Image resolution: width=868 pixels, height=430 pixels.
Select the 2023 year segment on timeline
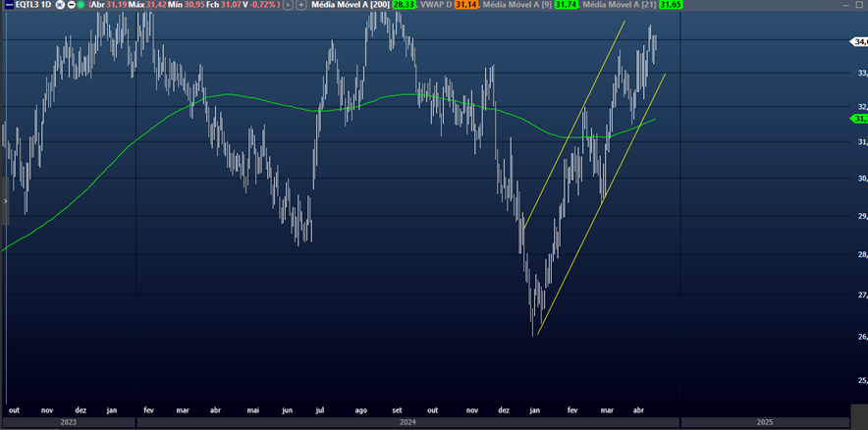pyautogui.click(x=68, y=422)
